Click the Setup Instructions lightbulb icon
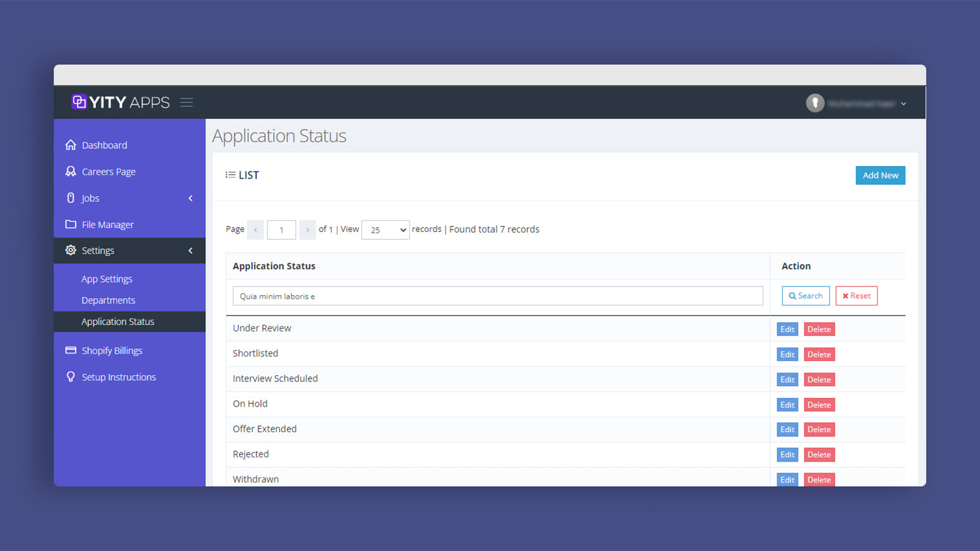The width and height of the screenshot is (980, 551). pyautogui.click(x=71, y=377)
